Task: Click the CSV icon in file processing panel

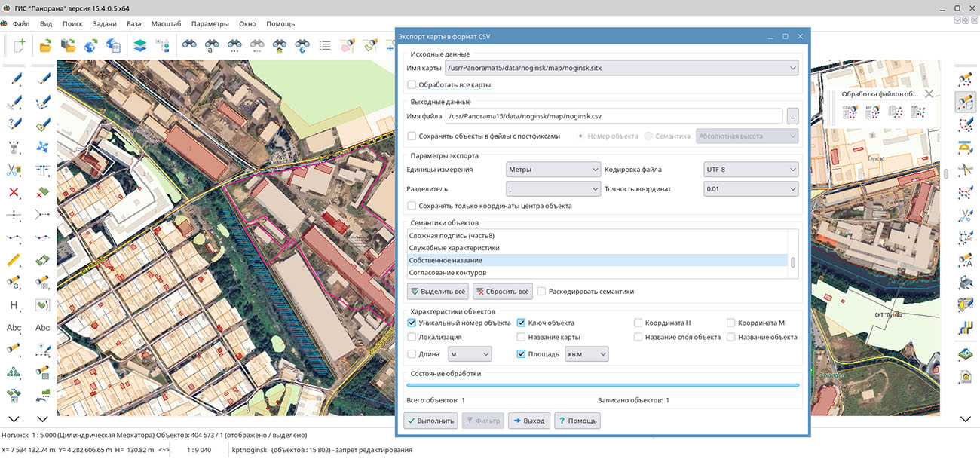Action: (x=850, y=112)
